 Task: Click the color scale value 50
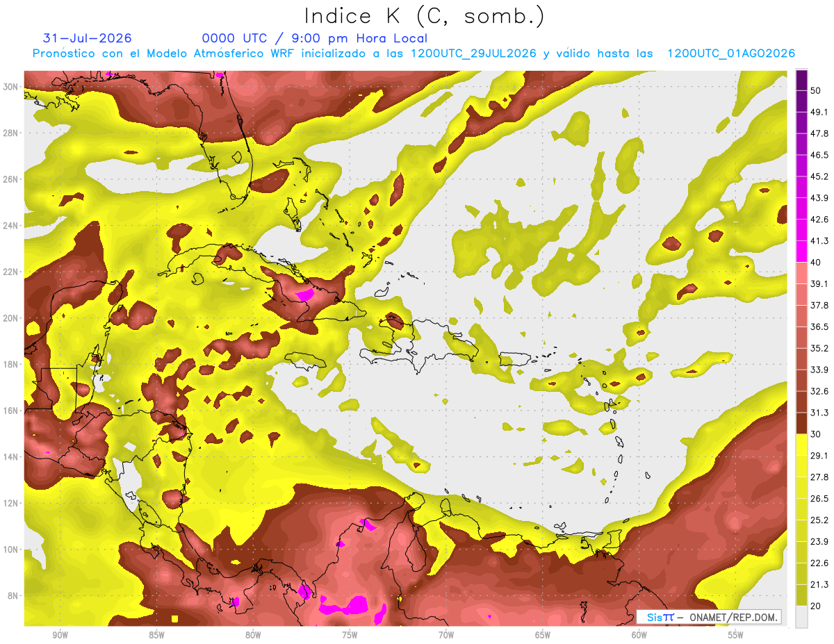(x=816, y=90)
